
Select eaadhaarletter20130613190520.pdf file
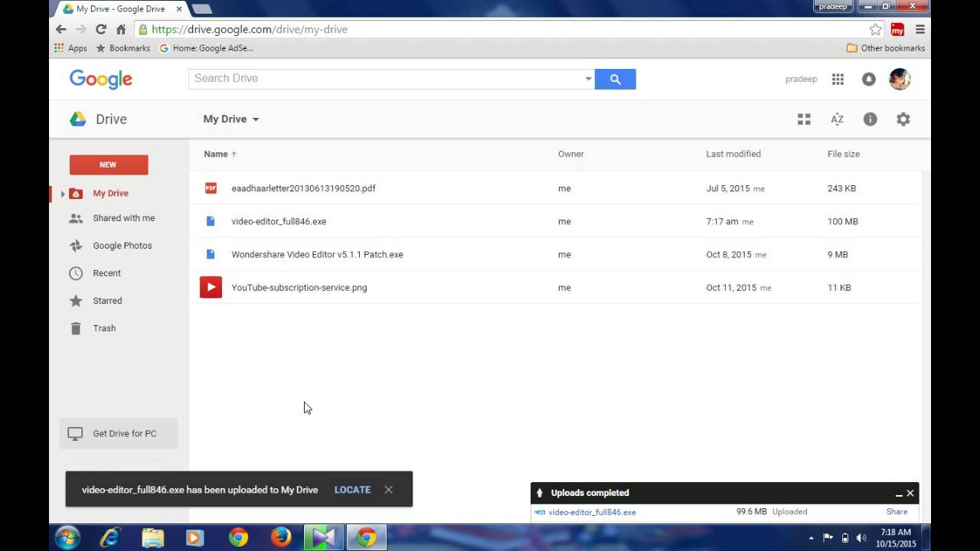pos(303,188)
